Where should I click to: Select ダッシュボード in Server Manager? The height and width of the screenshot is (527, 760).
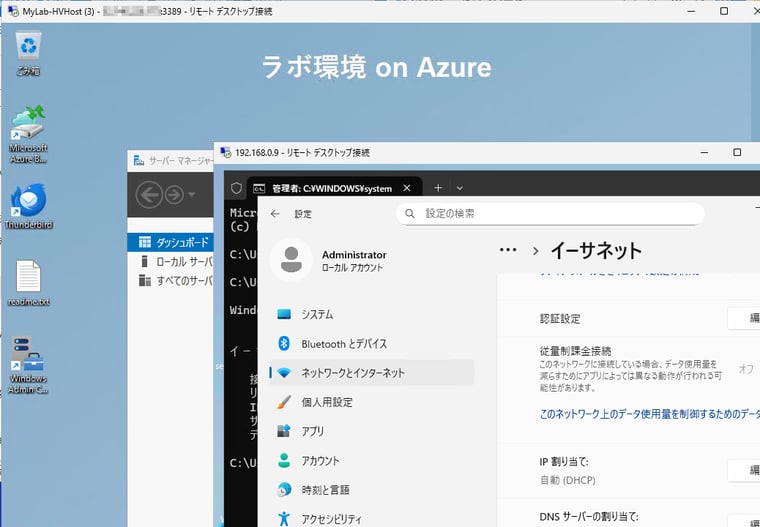(x=171, y=242)
